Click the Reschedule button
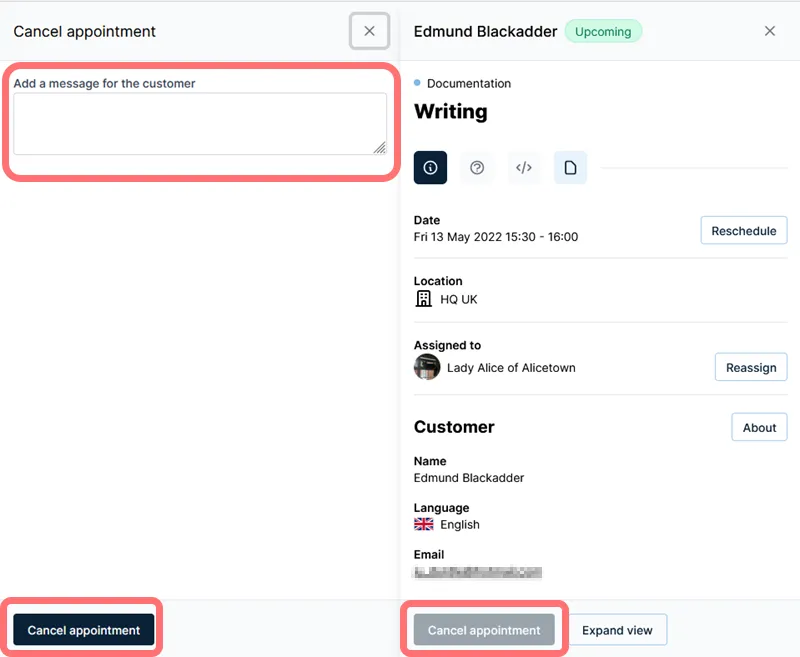Image resolution: width=800 pixels, height=657 pixels. point(744,231)
